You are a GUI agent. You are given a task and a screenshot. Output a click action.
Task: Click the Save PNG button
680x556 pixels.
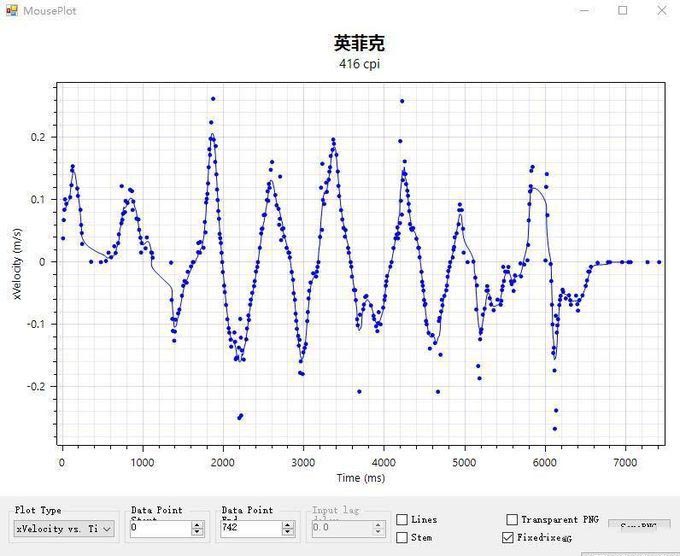click(x=639, y=524)
